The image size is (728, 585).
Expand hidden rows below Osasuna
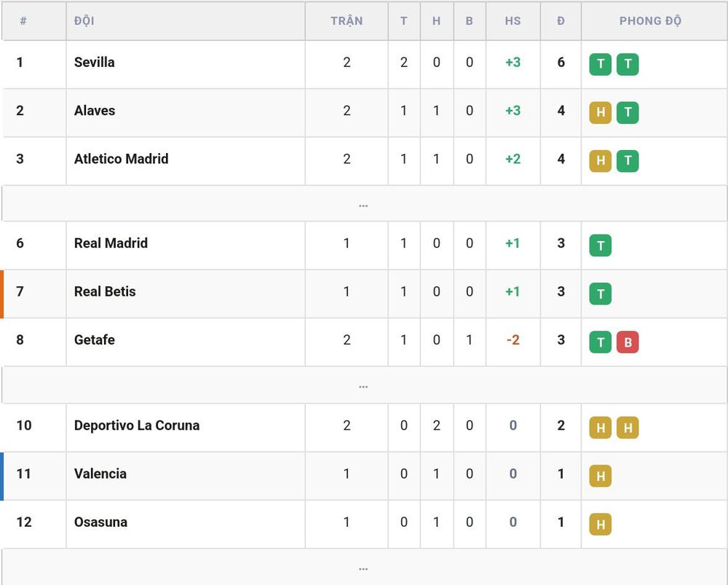point(364,567)
